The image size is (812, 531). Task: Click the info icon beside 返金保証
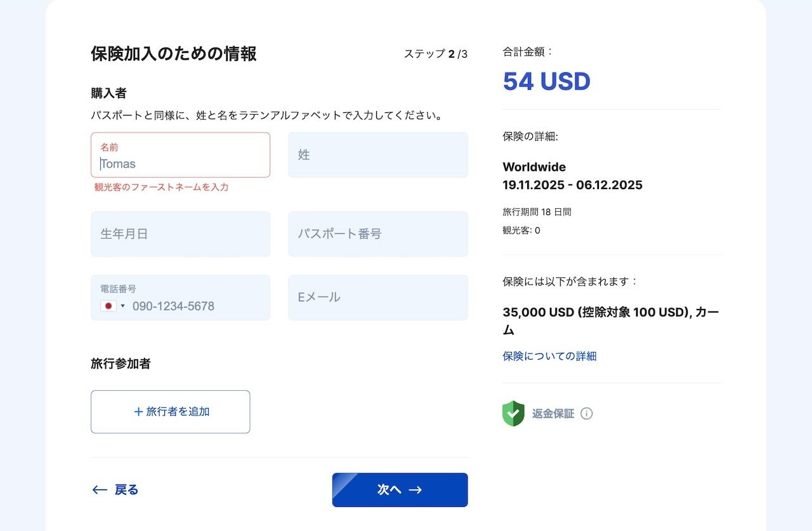(x=587, y=414)
